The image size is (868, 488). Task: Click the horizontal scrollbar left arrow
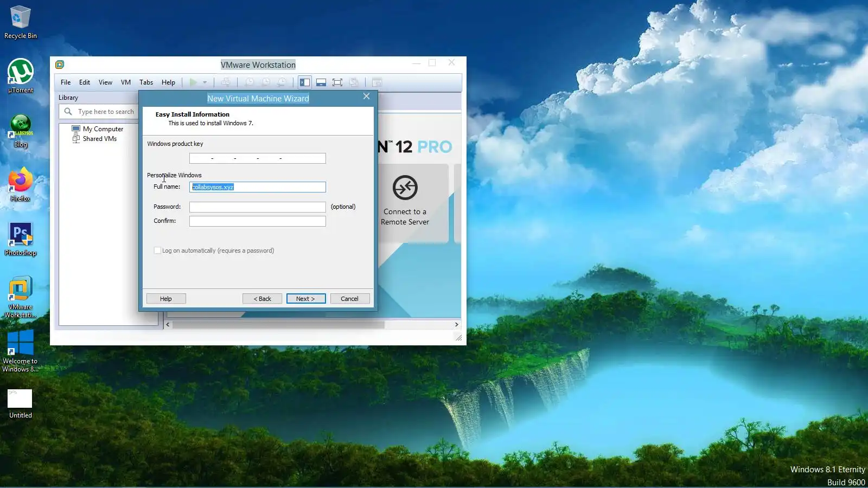coord(168,325)
